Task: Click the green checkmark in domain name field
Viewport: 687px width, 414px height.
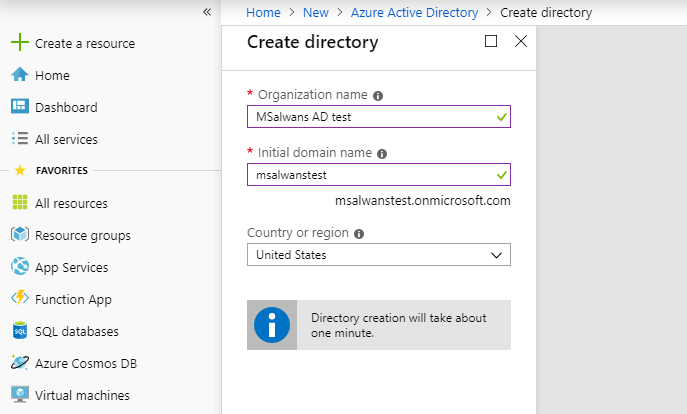Action: [502, 175]
